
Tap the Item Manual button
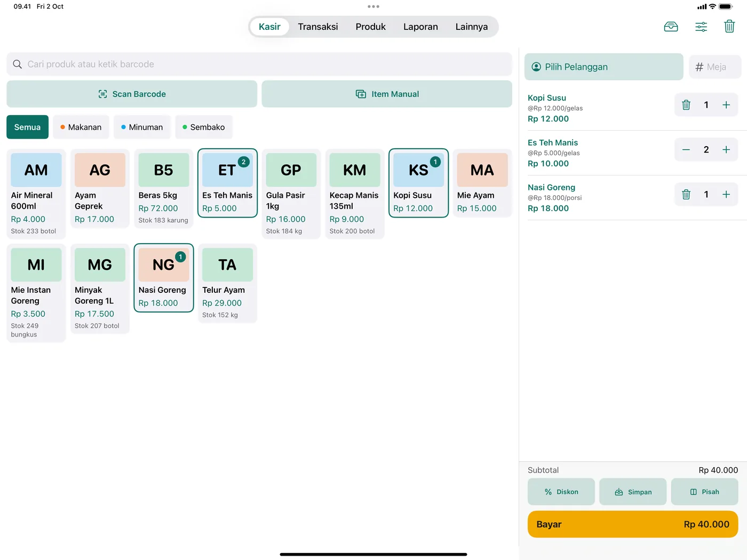click(x=387, y=94)
